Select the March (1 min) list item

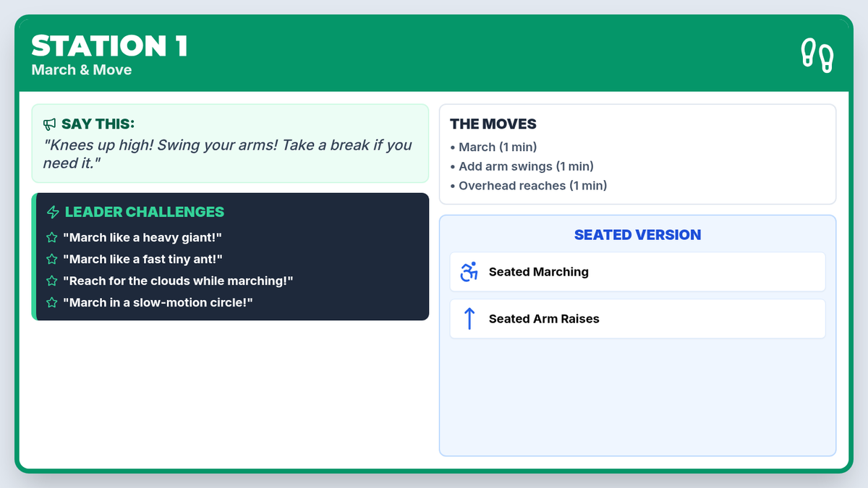point(498,147)
